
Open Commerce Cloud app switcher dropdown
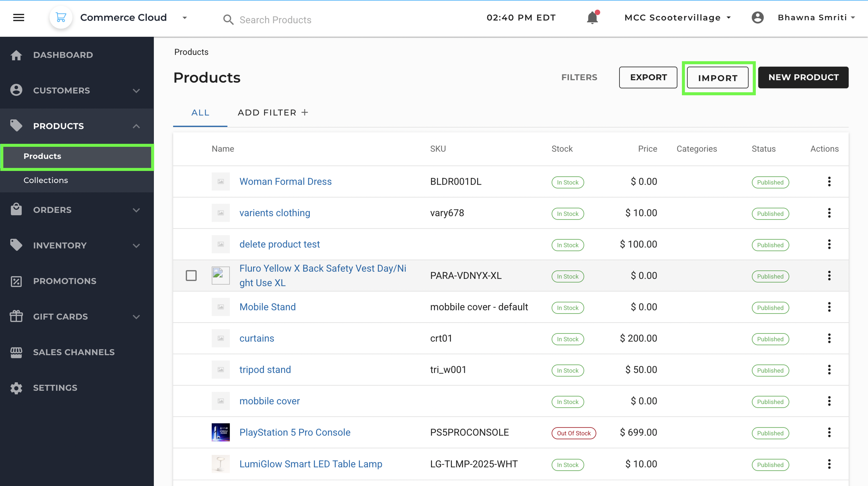click(x=185, y=18)
